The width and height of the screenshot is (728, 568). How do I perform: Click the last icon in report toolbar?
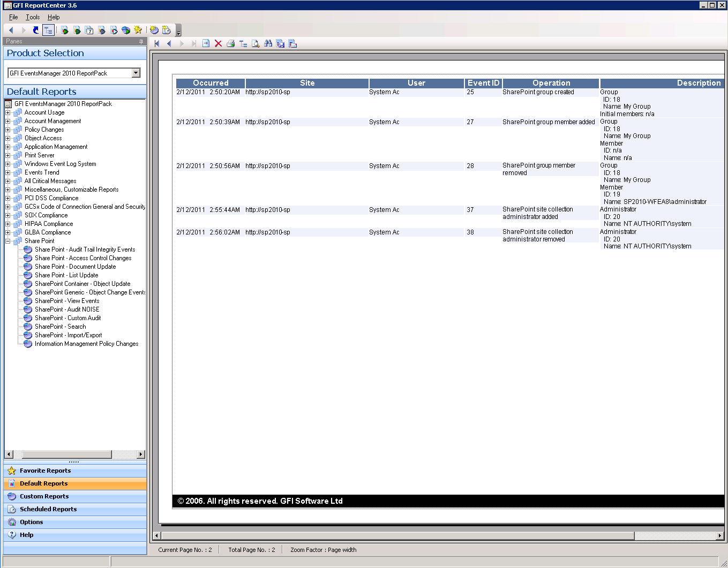tap(292, 43)
